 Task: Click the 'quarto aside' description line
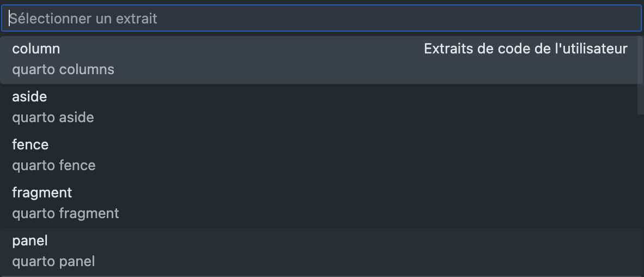pos(53,118)
